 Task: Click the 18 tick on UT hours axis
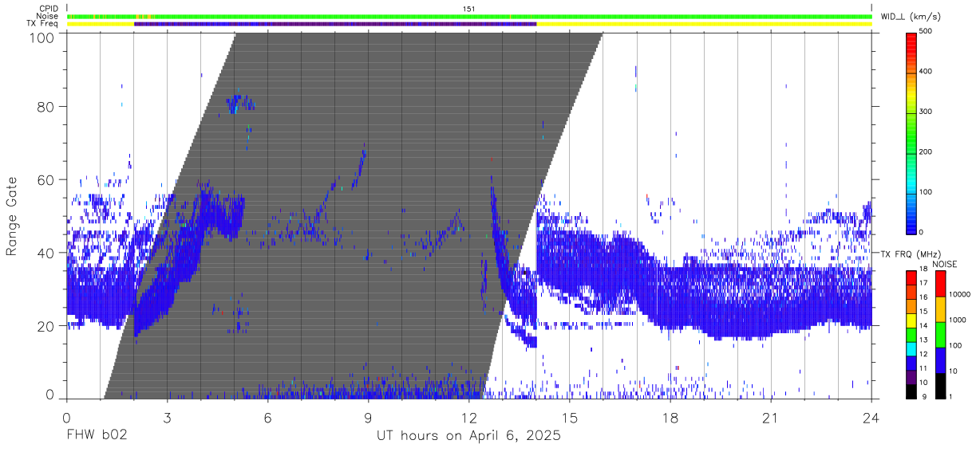click(670, 418)
